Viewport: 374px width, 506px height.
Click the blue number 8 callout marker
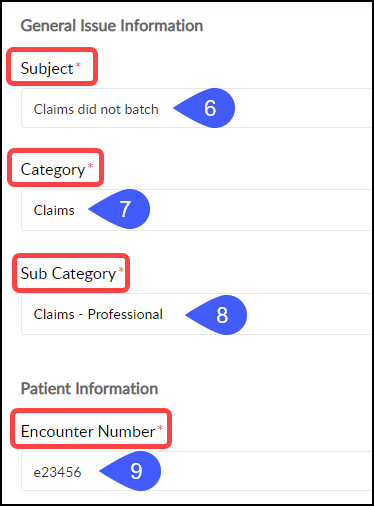(216, 315)
